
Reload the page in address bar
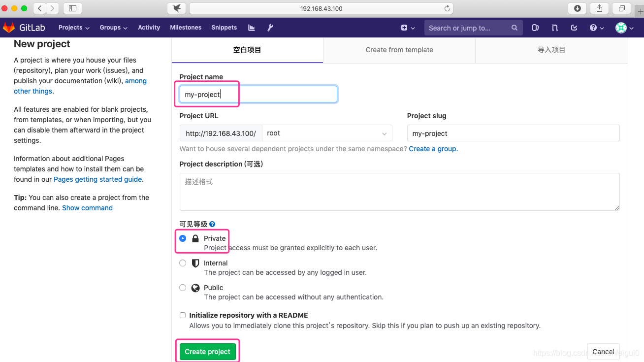click(447, 8)
